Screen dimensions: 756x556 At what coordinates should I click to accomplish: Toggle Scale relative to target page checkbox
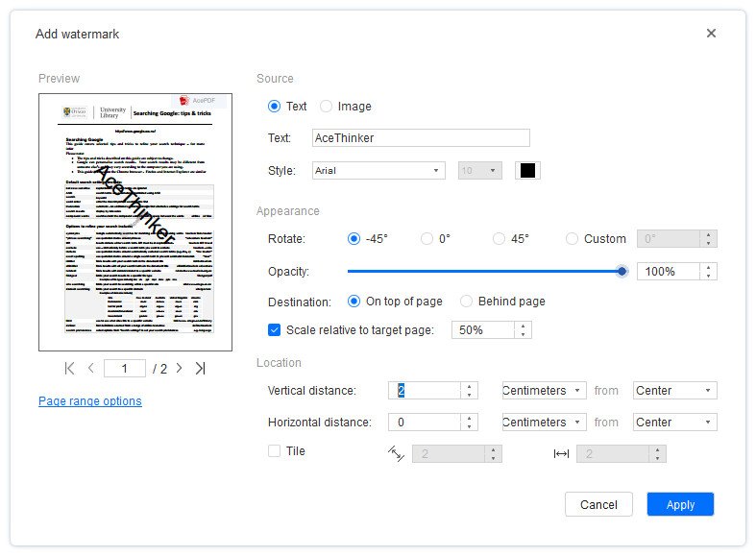pyautogui.click(x=274, y=330)
